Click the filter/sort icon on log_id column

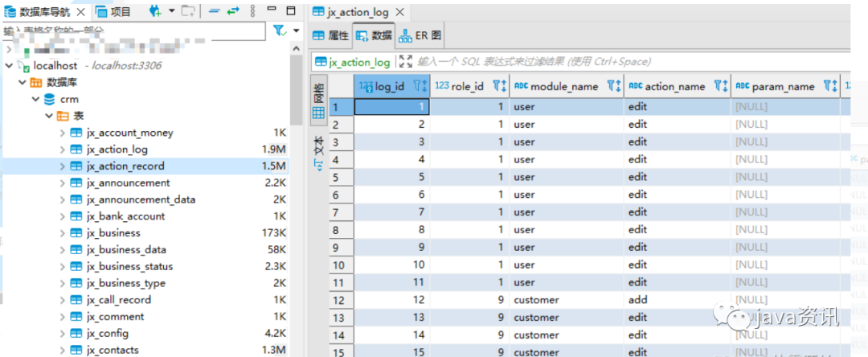click(x=420, y=86)
